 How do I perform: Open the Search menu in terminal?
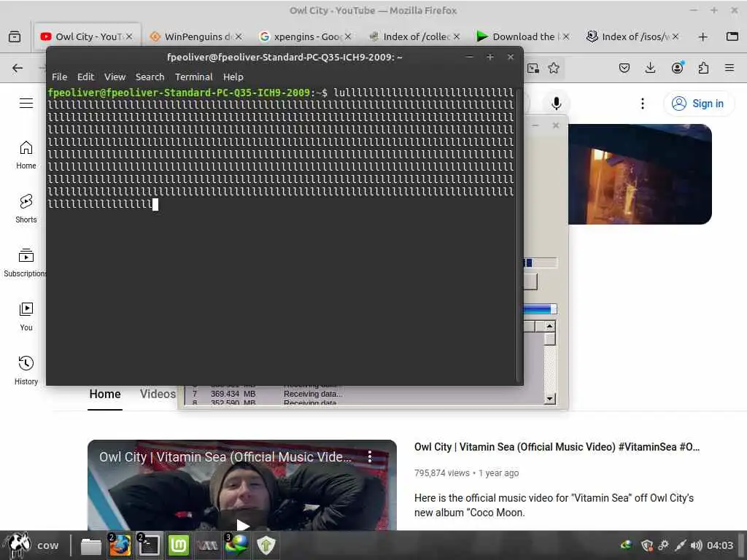pos(150,77)
